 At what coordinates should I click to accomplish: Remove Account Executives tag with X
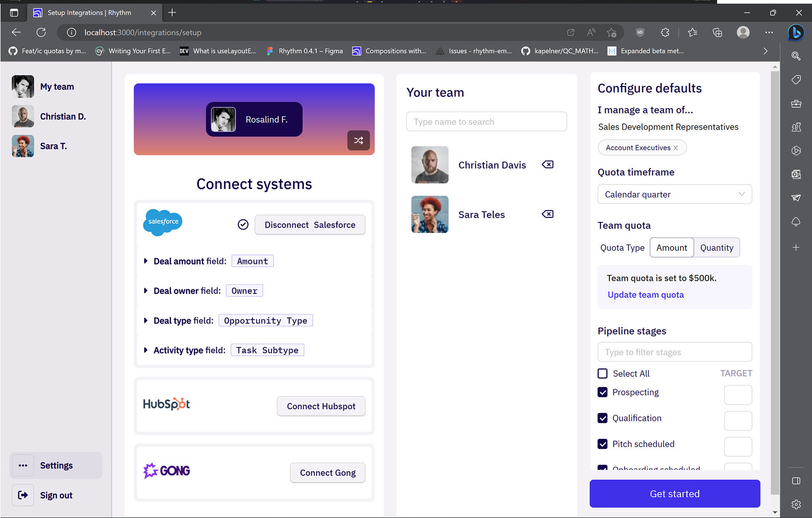[x=676, y=148]
